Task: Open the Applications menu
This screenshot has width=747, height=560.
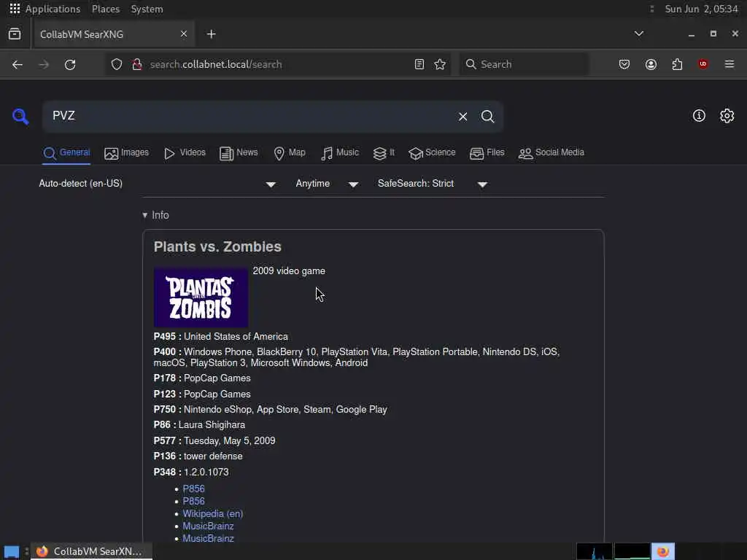Action: pyautogui.click(x=44, y=9)
